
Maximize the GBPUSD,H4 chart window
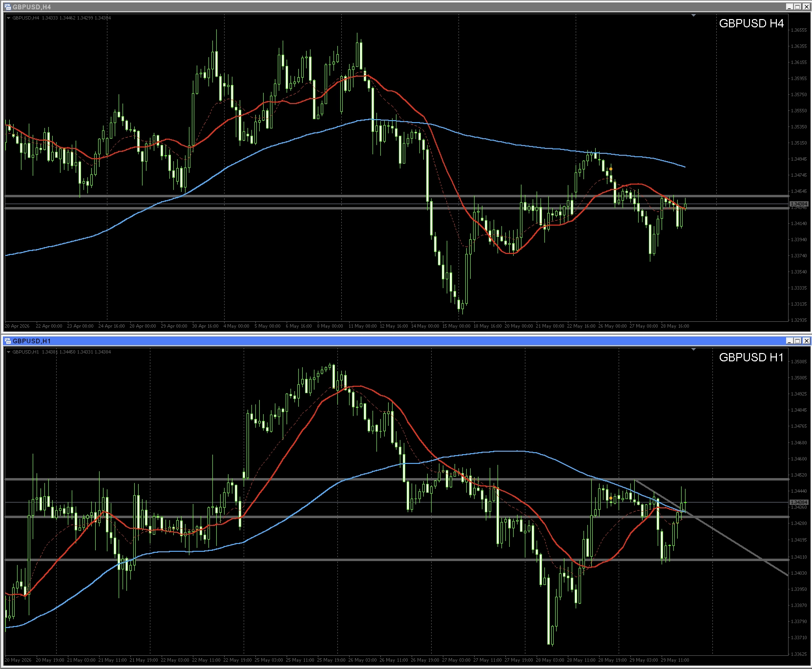coord(798,7)
